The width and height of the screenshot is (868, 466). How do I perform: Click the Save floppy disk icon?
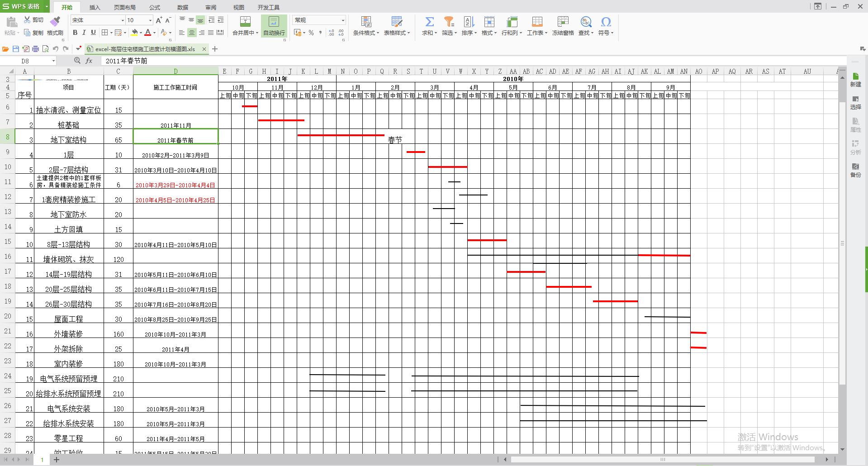[x=16, y=49]
